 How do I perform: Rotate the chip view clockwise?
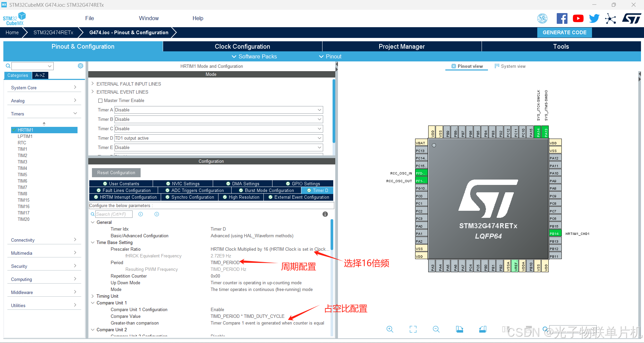459,329
